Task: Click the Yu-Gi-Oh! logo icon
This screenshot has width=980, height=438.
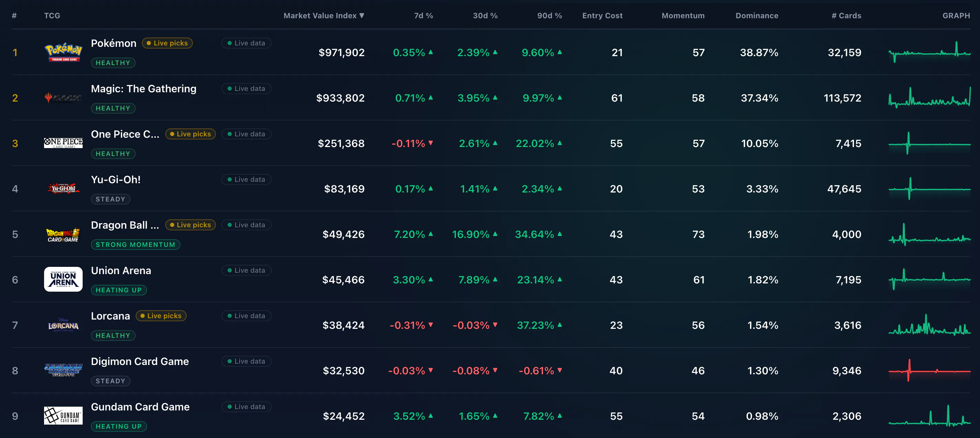Action: (63, 188)
